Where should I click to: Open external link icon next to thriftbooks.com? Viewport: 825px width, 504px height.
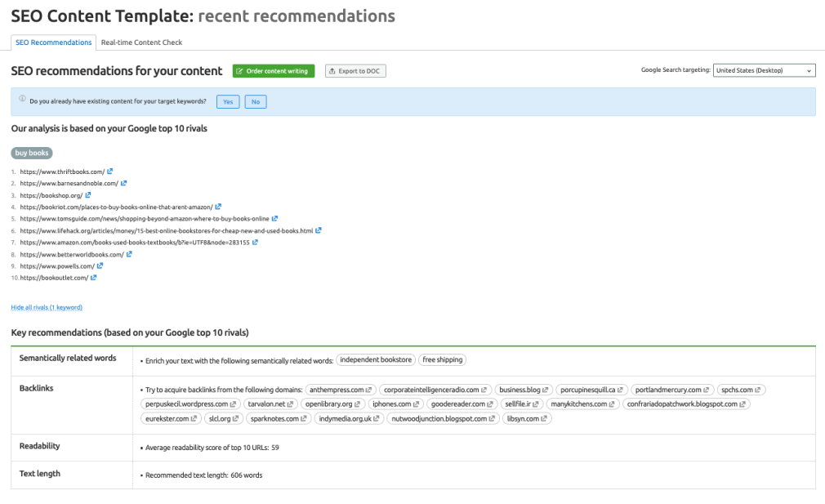[x=110, y=172]
